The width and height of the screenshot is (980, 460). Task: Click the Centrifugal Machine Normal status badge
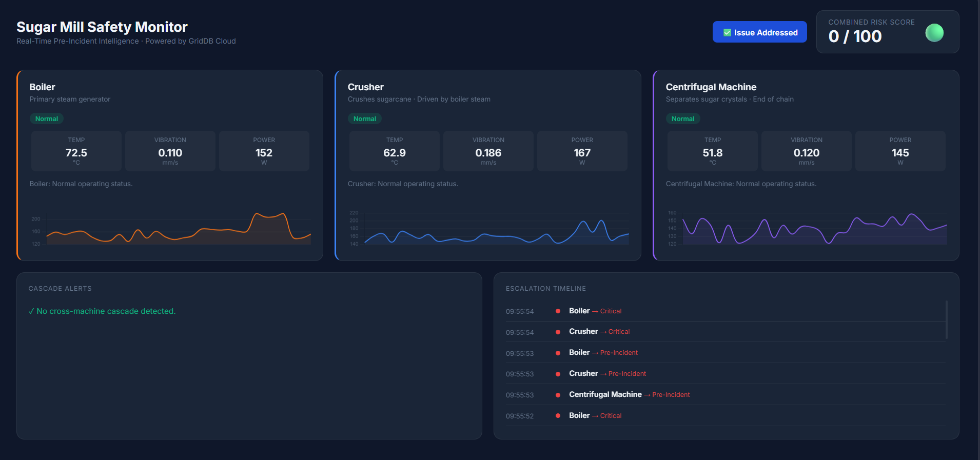click(682, 118)
